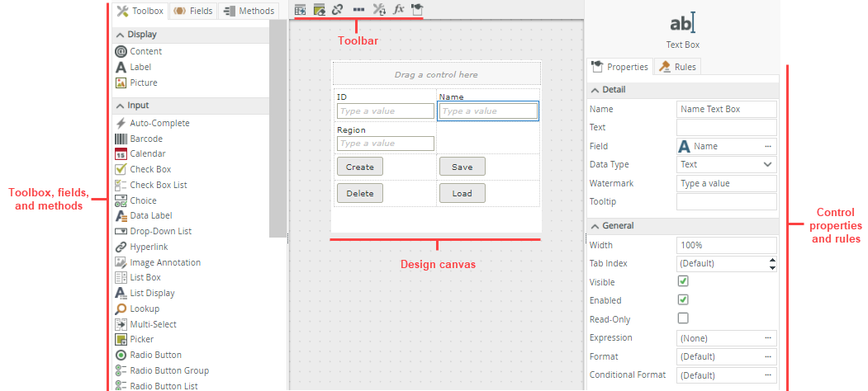Click the Save button on canvas
The width and height of the screenshot is (868, 391).
[462, 167]
